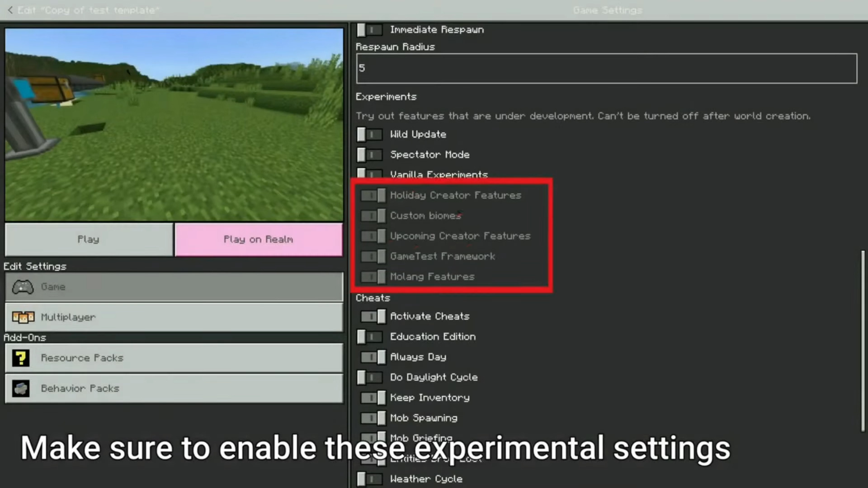Click the Game controller icon

click(23, 287)
